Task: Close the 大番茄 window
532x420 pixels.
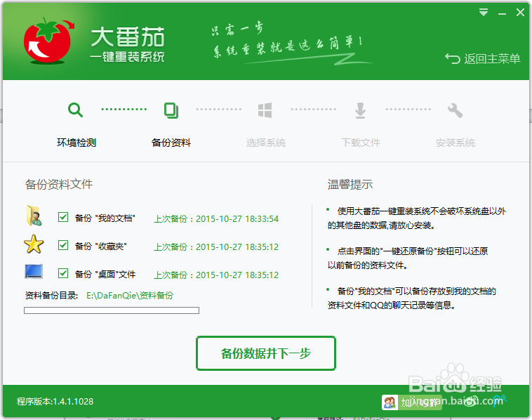Action: click(520, 13)
